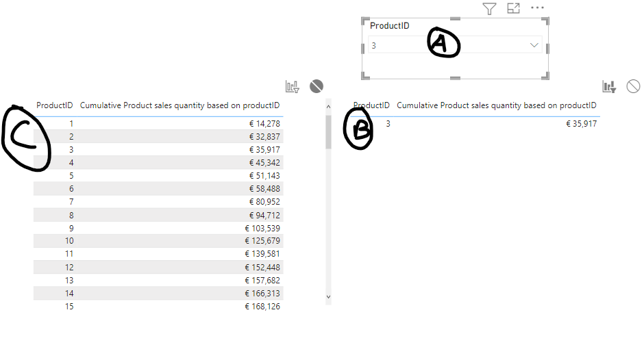Select the € 168,126 cell

pos(262,307)
